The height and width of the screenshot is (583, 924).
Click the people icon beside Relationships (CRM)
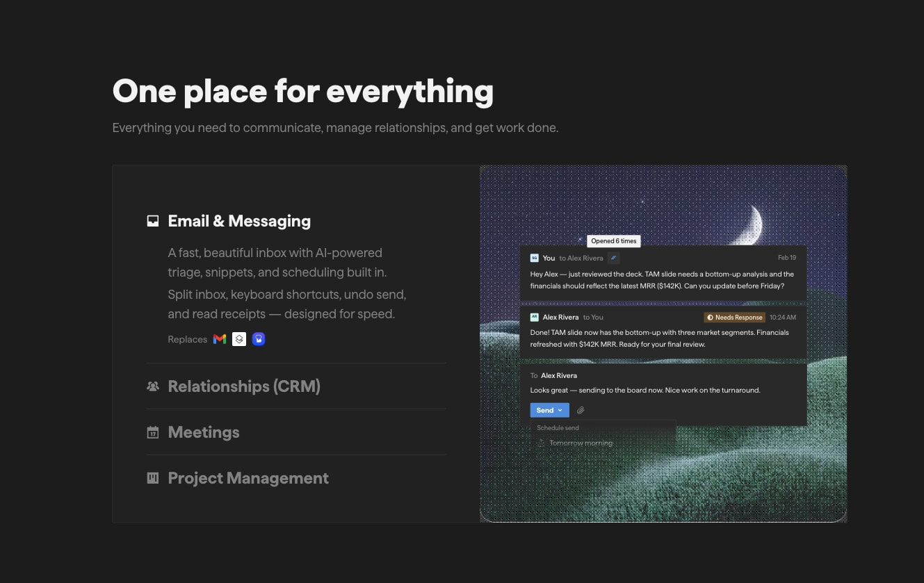point(153,386)
